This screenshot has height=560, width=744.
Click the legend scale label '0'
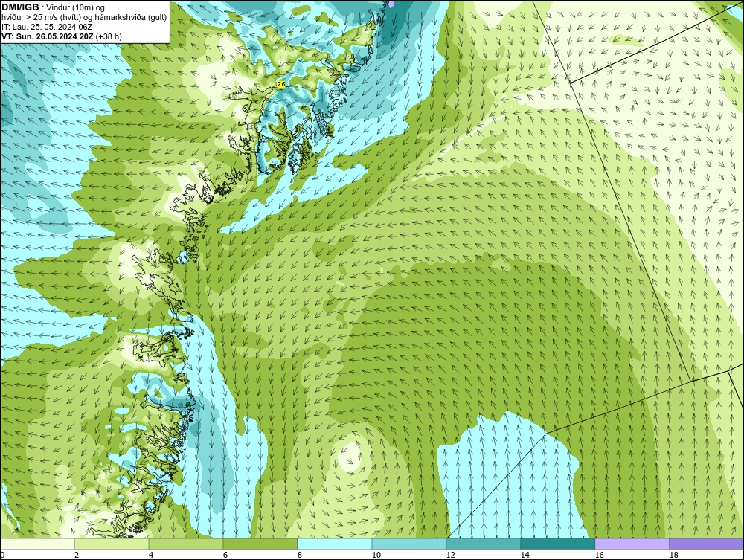point(2,555)
